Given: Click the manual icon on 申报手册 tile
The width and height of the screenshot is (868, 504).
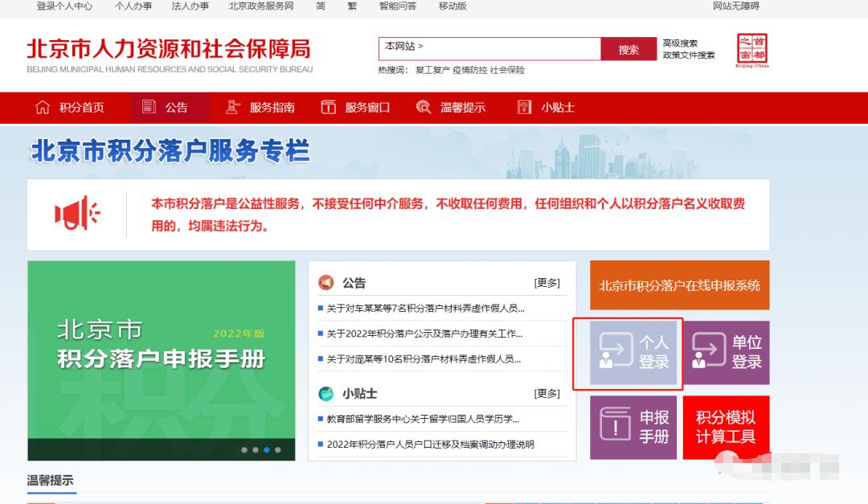Looking at the screenshot, I should (x=616, y=424).
